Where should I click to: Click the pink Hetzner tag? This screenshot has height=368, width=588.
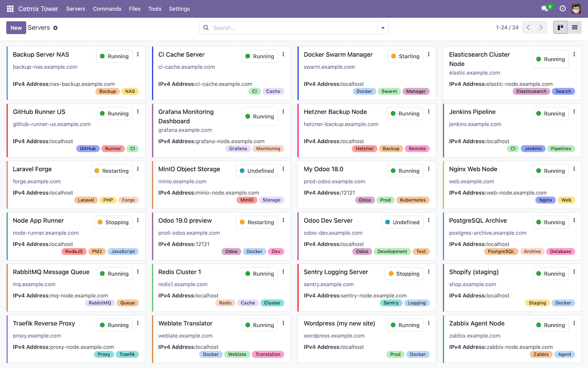[365, 149]
